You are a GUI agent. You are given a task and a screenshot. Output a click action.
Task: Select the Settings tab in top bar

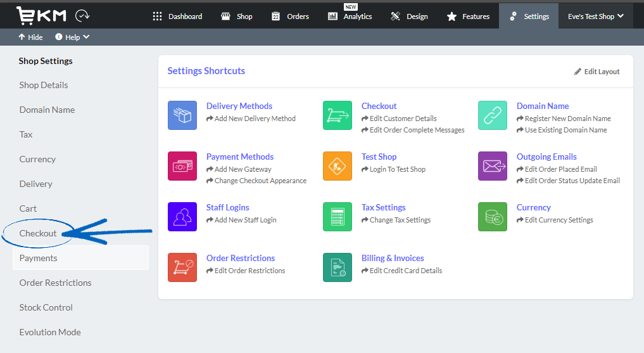pos(529,16)
